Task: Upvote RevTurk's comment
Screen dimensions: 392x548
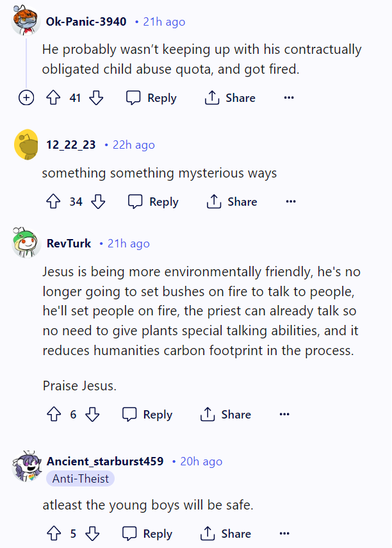Action: (54, 415)
